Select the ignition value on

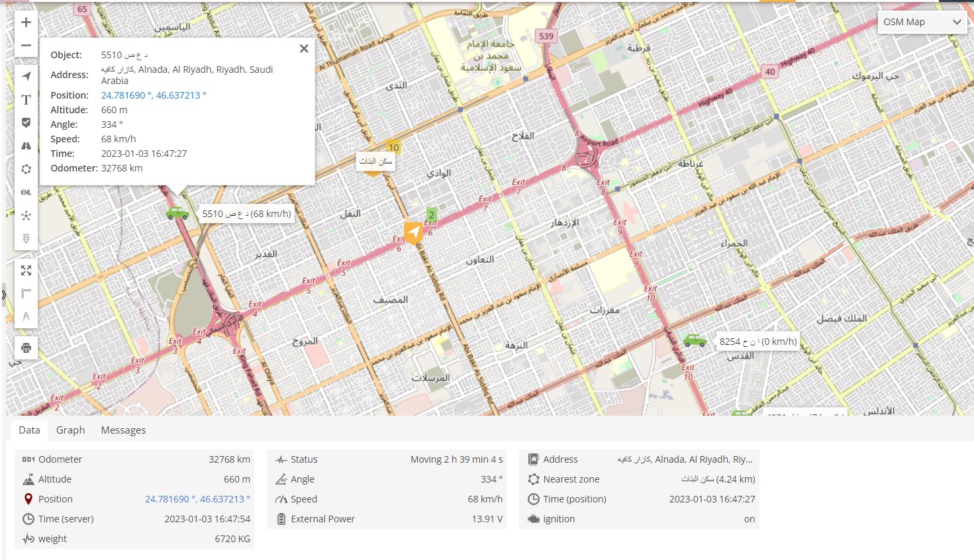[x=750, y=519]
